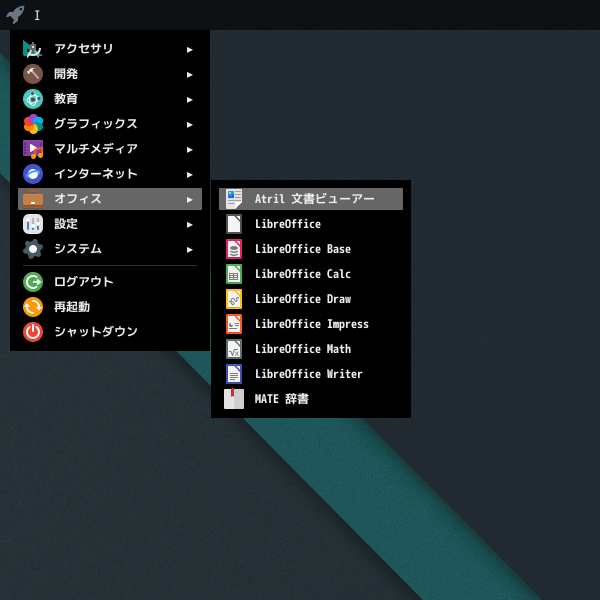Open MATE 辞書 dictionary
Screen dimensions: 600x600
[x=311, y=399]
